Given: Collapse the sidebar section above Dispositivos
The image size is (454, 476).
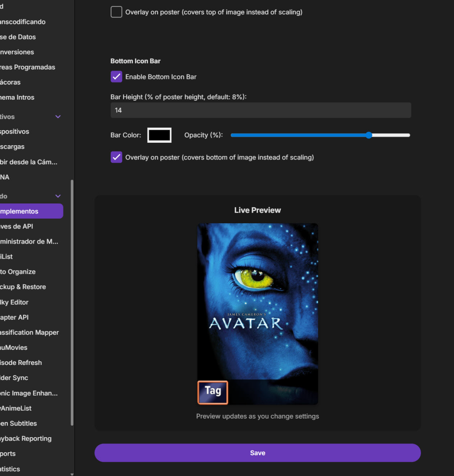Looking at the screenshot, I should (x=58, y=117).
